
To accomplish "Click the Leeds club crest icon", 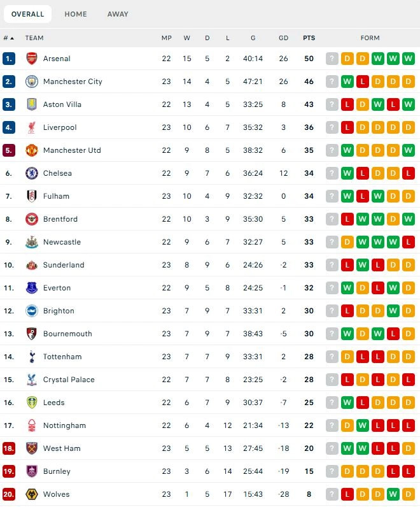I will click(32, 403).
